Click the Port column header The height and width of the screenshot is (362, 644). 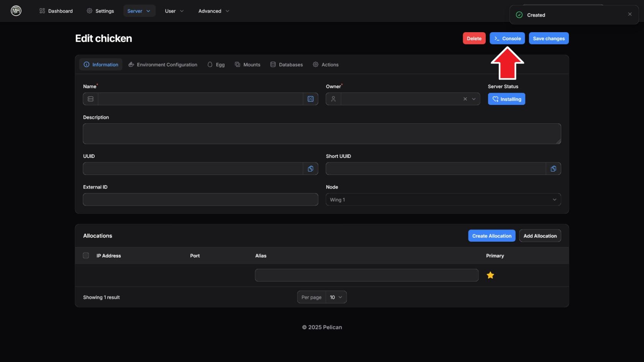(x=195, y=256)
